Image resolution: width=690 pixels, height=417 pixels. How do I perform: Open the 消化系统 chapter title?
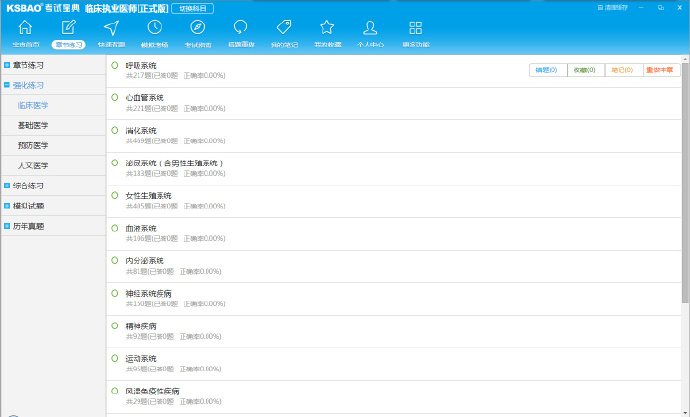(x=141, y=131)
